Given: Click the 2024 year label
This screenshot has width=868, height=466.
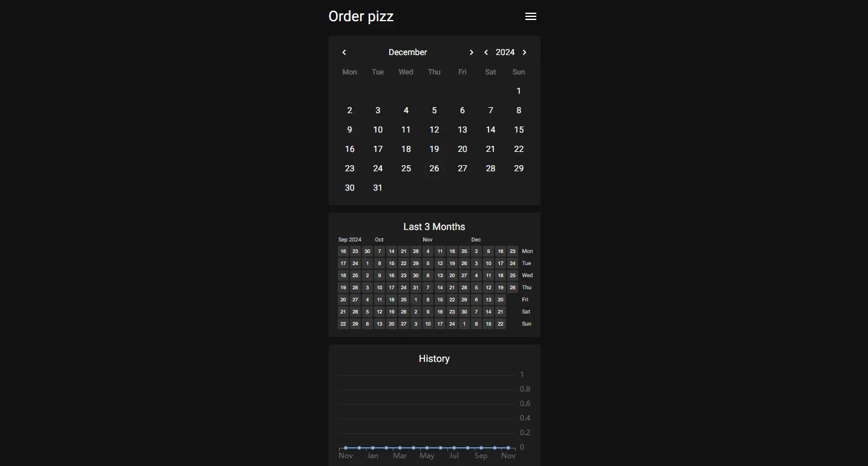Looking at the screenshot, I should point(505,53).
